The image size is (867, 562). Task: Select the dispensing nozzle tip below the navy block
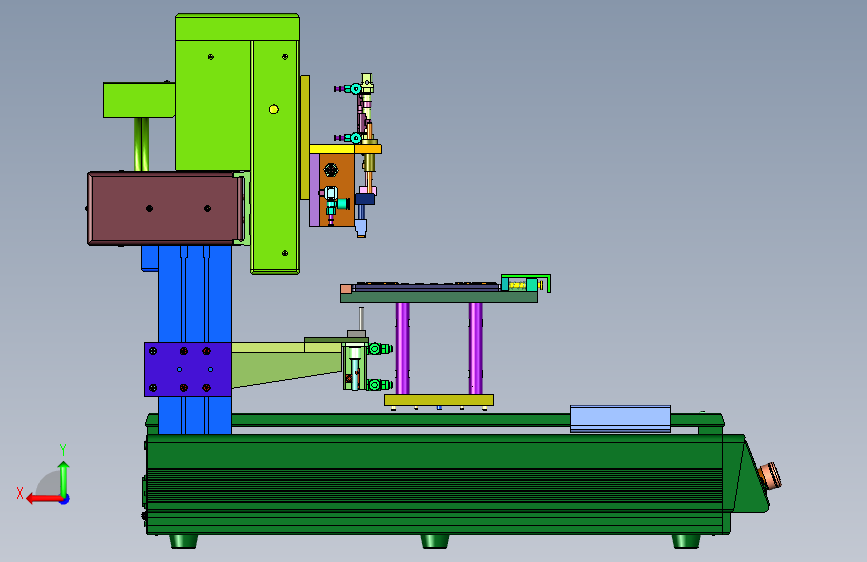pos(361,228)
